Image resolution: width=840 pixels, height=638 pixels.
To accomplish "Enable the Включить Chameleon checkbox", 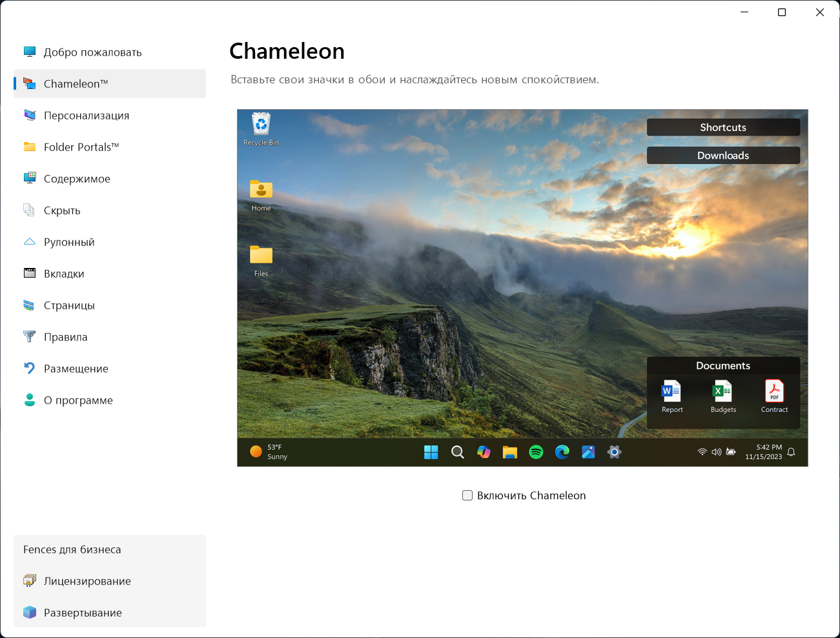I will tap(467, 495).
